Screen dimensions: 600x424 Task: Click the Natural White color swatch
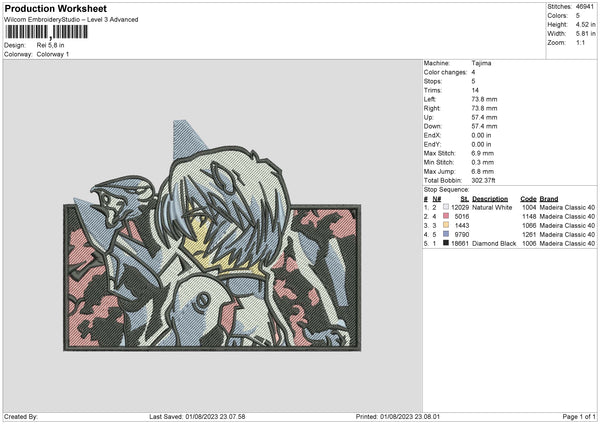pyautogui.click(x=446, y=207)
